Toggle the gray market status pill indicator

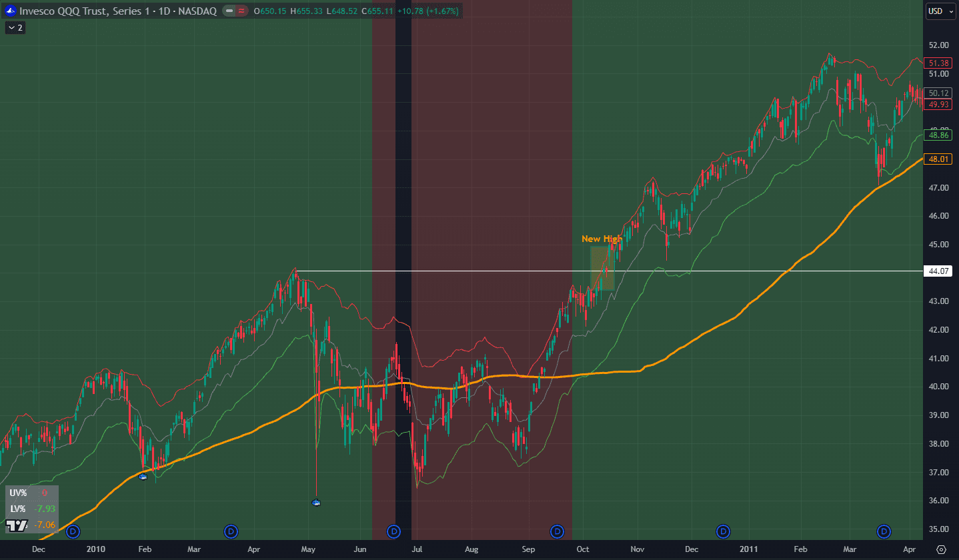tap(229, 11)
